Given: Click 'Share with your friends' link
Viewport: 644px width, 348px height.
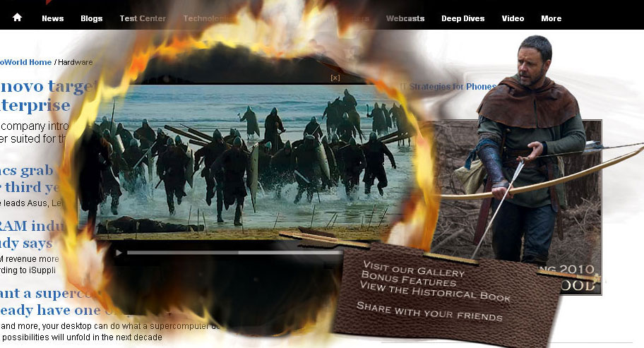Looking at the screenshot, I should pos(429,311).
